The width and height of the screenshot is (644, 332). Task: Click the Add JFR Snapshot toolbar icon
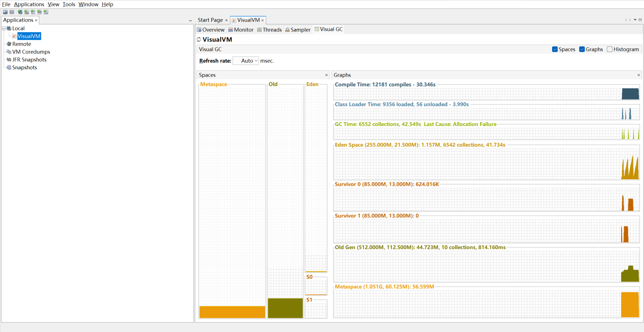coord(40,12)
